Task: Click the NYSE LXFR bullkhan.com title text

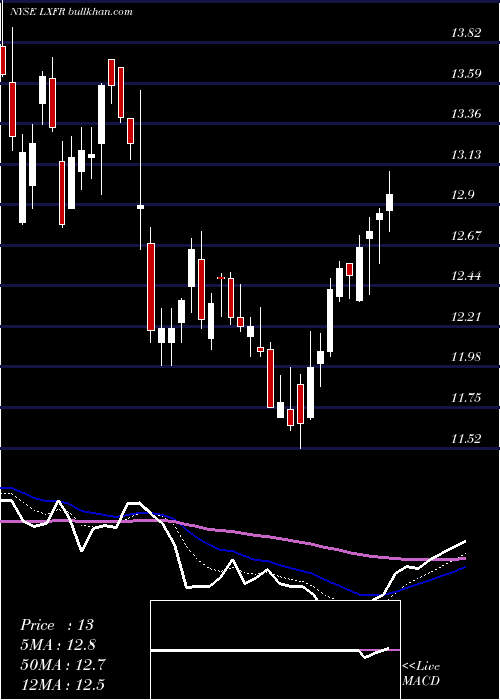Action: 73,12
